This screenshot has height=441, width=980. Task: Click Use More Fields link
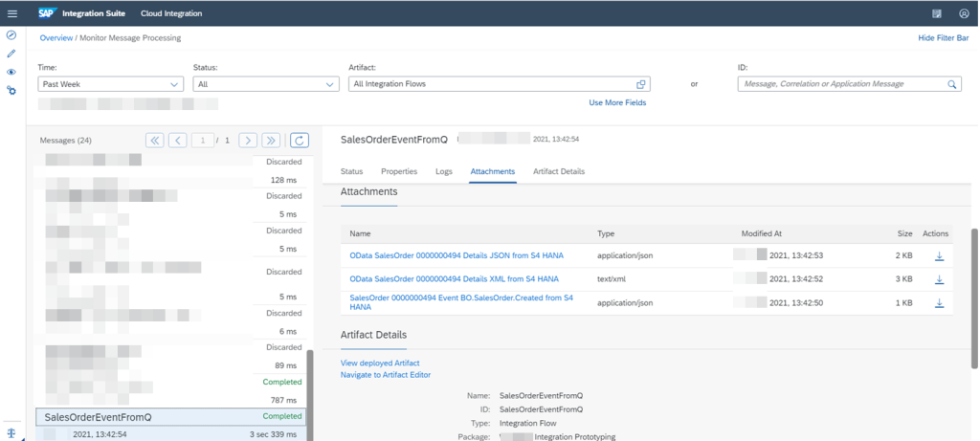(x=617, y=102)
